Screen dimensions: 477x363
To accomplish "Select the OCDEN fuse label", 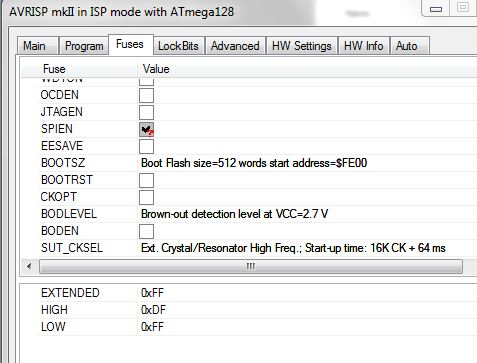I will tap(60, 95).
